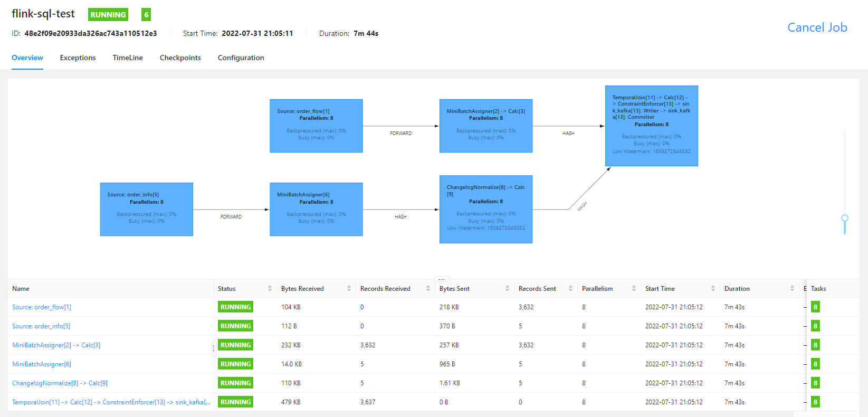Screen dimensions: 868x417
Task: Click the graph zoom slider handle
Action: (x=845, y=218)
